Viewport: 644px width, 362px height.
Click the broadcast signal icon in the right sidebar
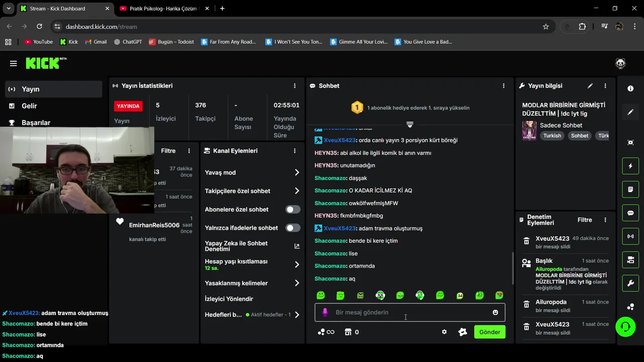pos(630,236)
